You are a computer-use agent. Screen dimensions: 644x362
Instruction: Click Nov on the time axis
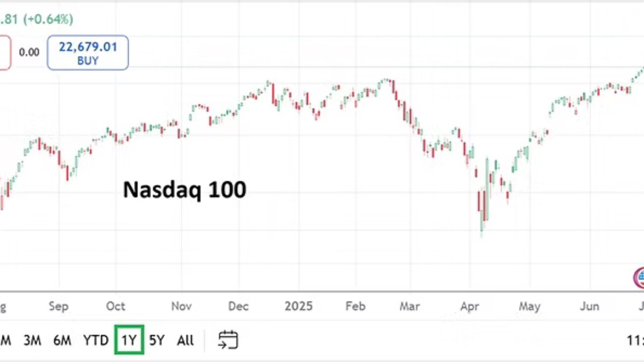coord(181,307)
